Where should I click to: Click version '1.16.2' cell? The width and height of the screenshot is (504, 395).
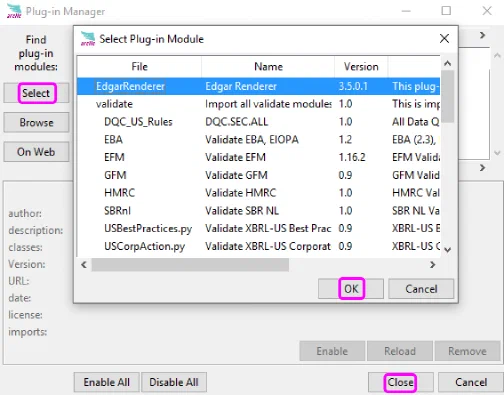point(352,157)
